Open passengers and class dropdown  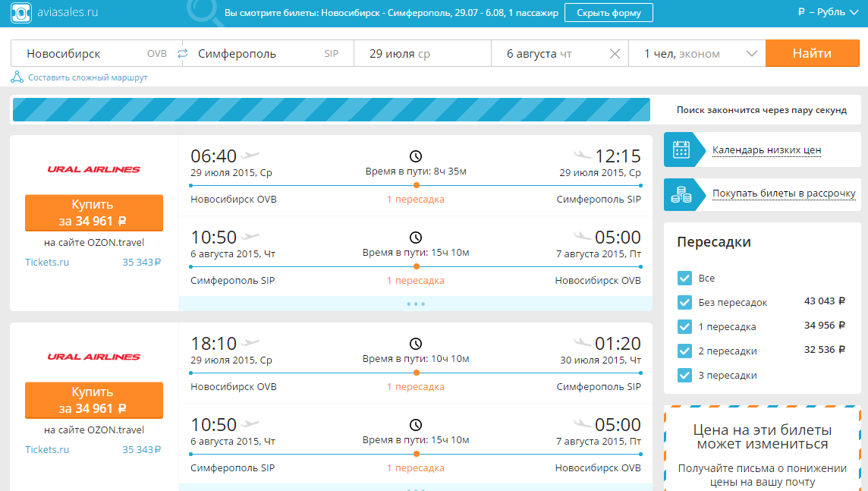pos(697,54)
